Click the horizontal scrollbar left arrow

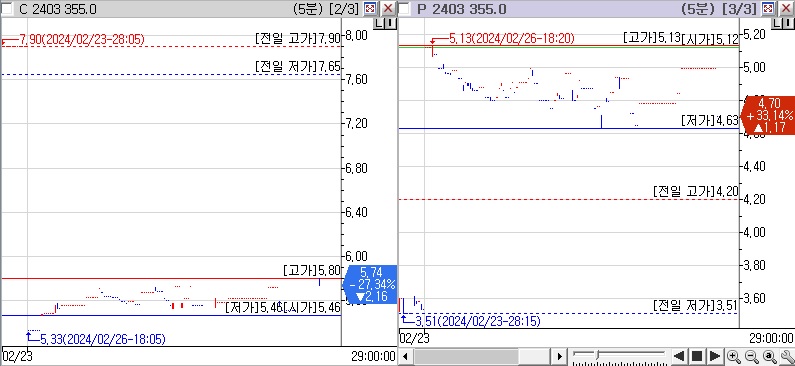(x=405, y=356)
